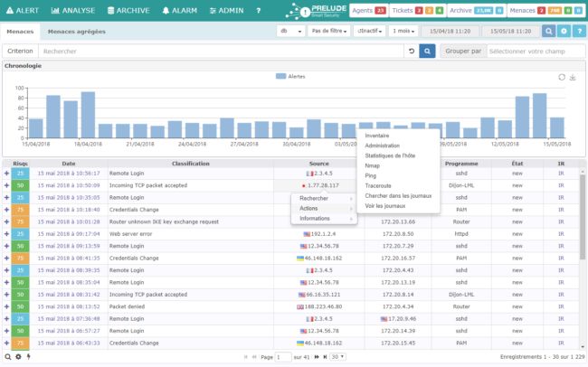Choose Traceroute in the context menu
Viewport: 588px width, 367px height.
[x=379, y=184]
